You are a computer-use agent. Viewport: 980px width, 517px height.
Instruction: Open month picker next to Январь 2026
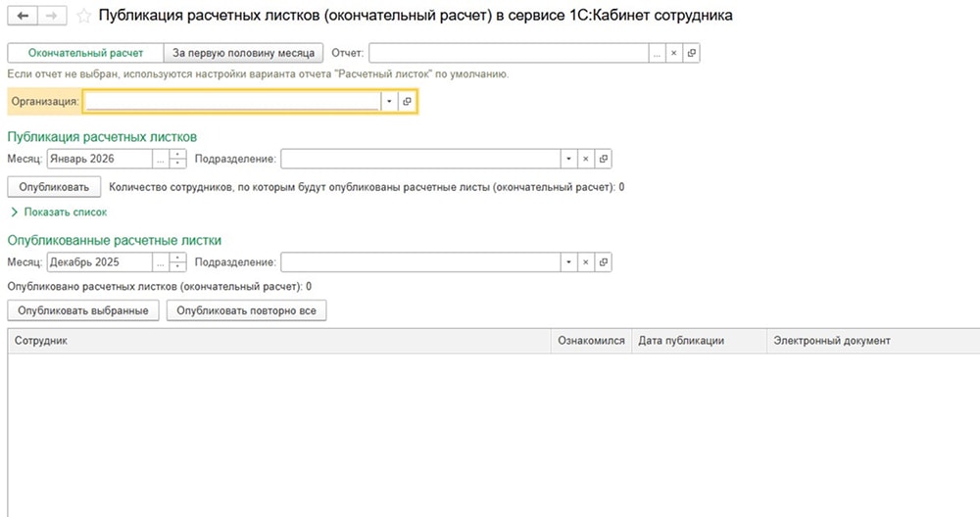[161, 159]
